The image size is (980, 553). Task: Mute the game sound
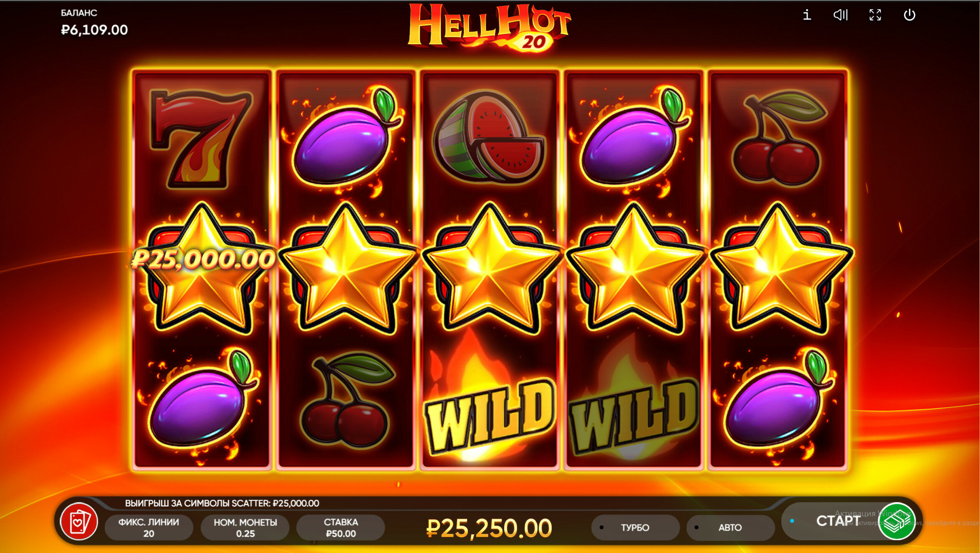click(841, 15)
